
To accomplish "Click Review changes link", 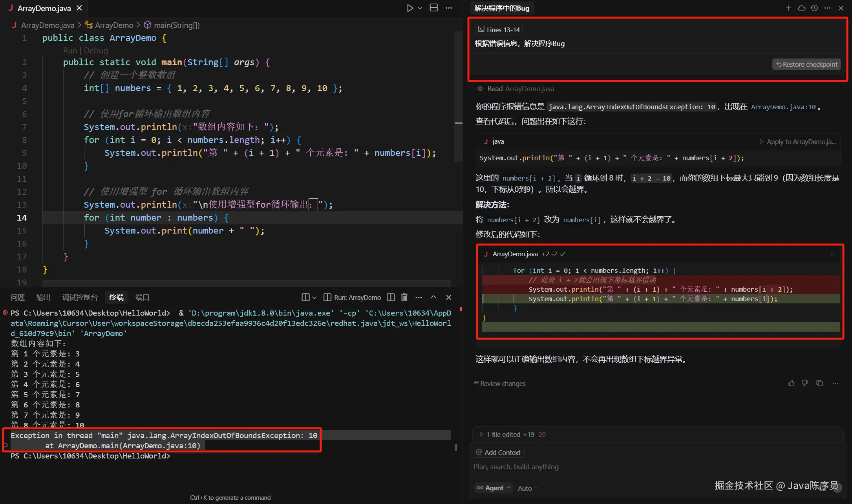I will tap(499, 383).
